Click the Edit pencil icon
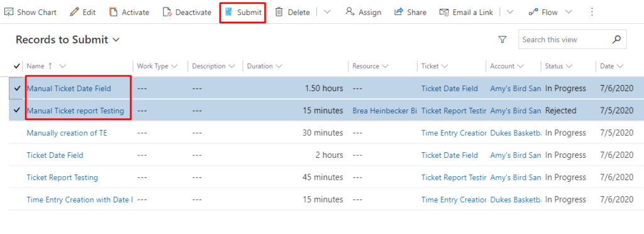The image size is (644, 234). pos(74,13)
